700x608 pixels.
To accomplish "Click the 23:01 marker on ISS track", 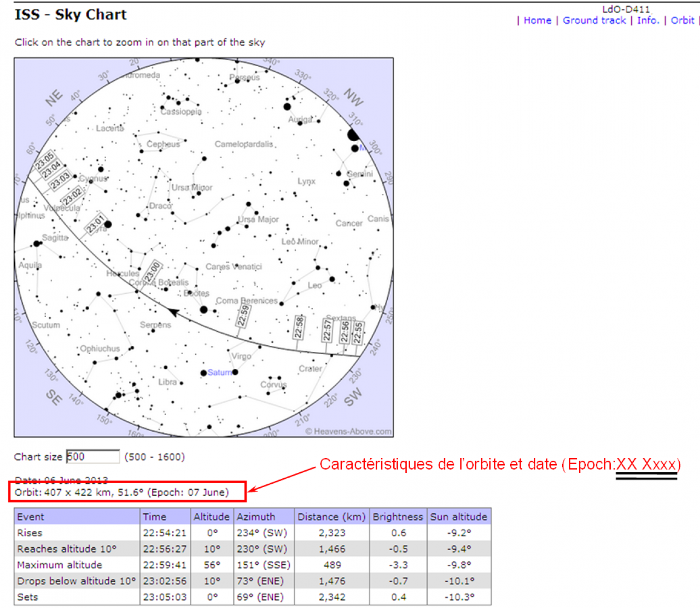I will point(95,223).
